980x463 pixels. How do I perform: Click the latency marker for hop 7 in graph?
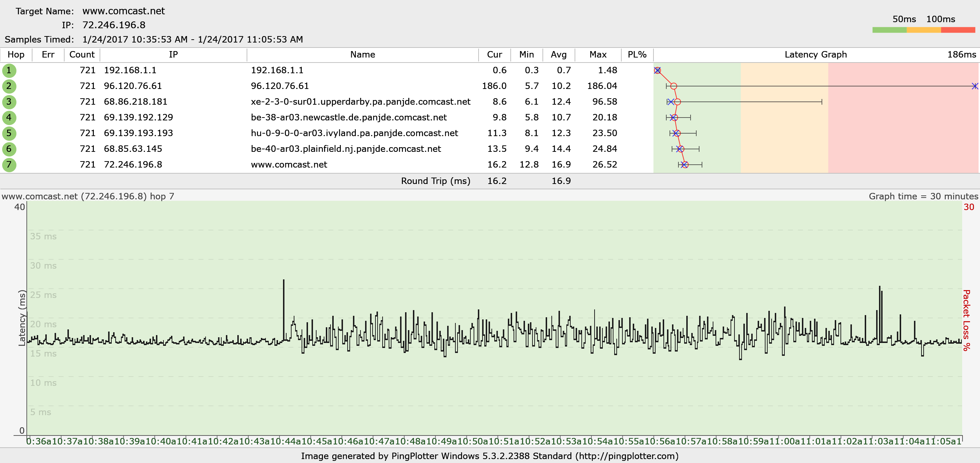685,164
